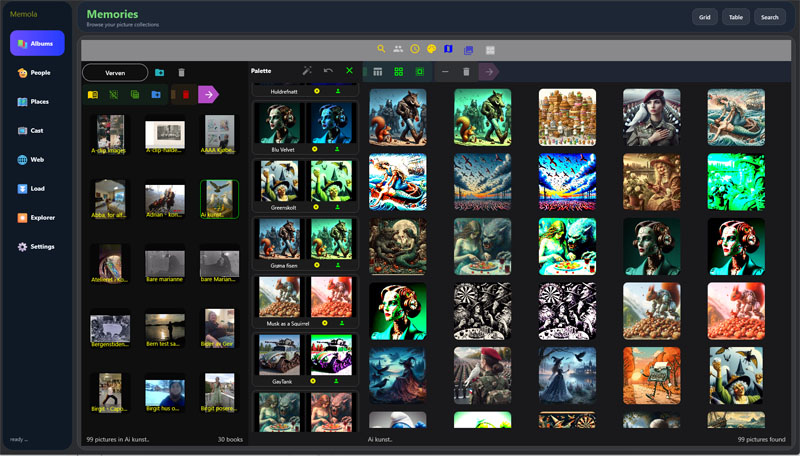
Task: Click the blue map icon
Action: 448,49
